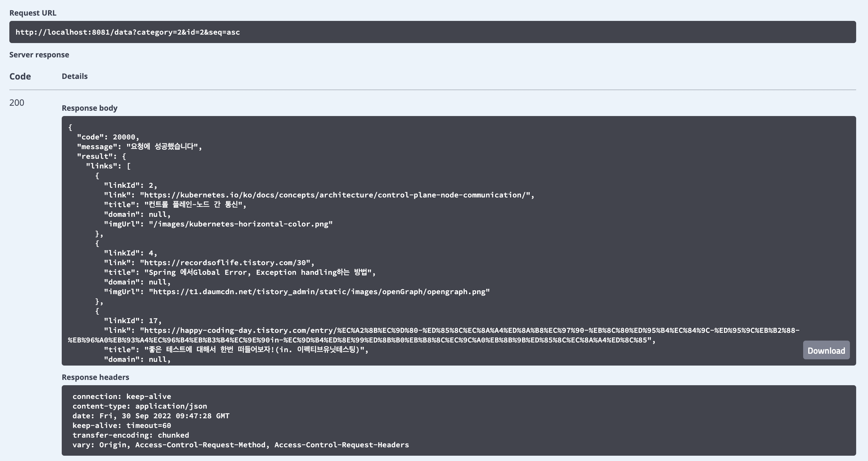Click the "linkId": 17 line
This screenshot has width=868, height=461.
[133, 321]
